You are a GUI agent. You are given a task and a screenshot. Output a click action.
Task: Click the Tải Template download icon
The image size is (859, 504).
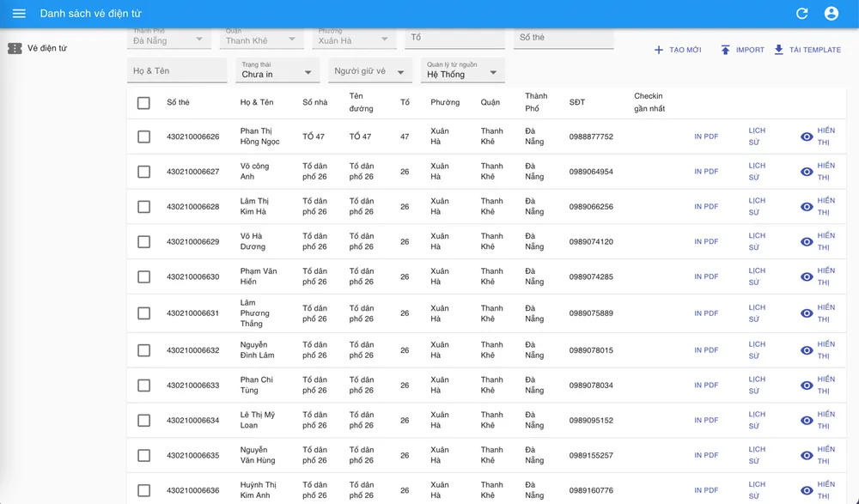(x=779, y=51)
